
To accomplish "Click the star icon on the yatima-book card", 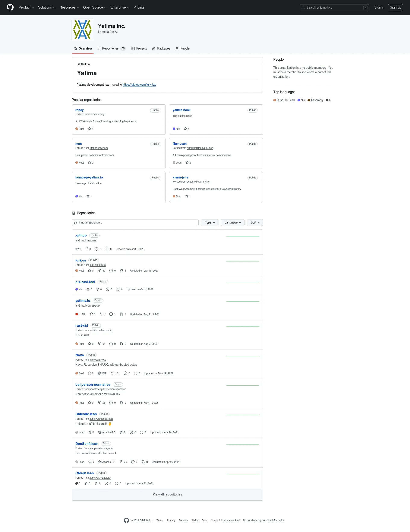I will coord(185,129).
